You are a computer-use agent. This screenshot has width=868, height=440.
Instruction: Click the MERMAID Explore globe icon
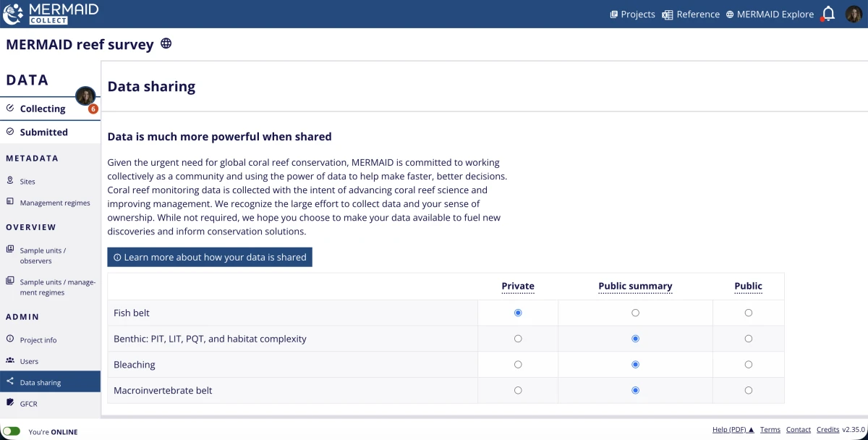coord(730,14)
